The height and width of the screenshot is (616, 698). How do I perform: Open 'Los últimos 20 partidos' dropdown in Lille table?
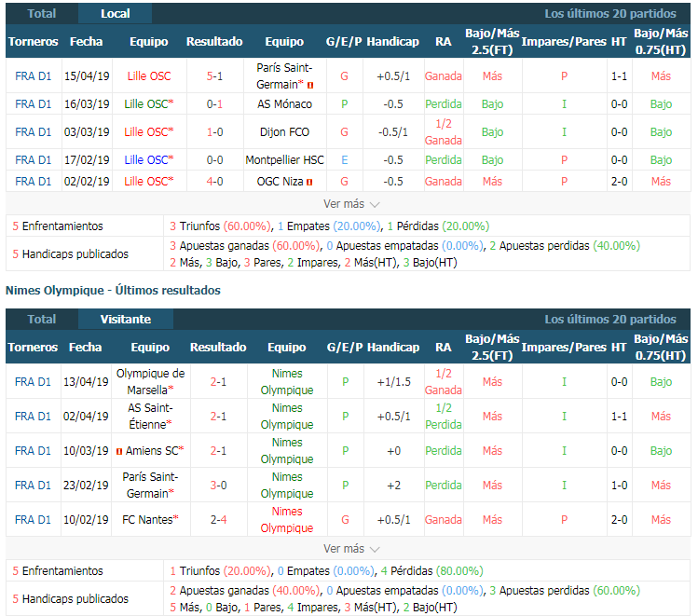pos(609,13)
